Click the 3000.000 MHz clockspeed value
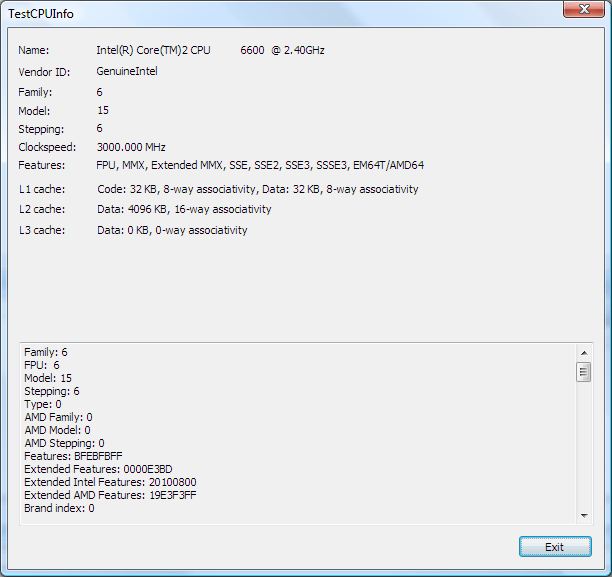Image resolution: width=612 pixels, height=577 pixels. [x=131, y=147]
